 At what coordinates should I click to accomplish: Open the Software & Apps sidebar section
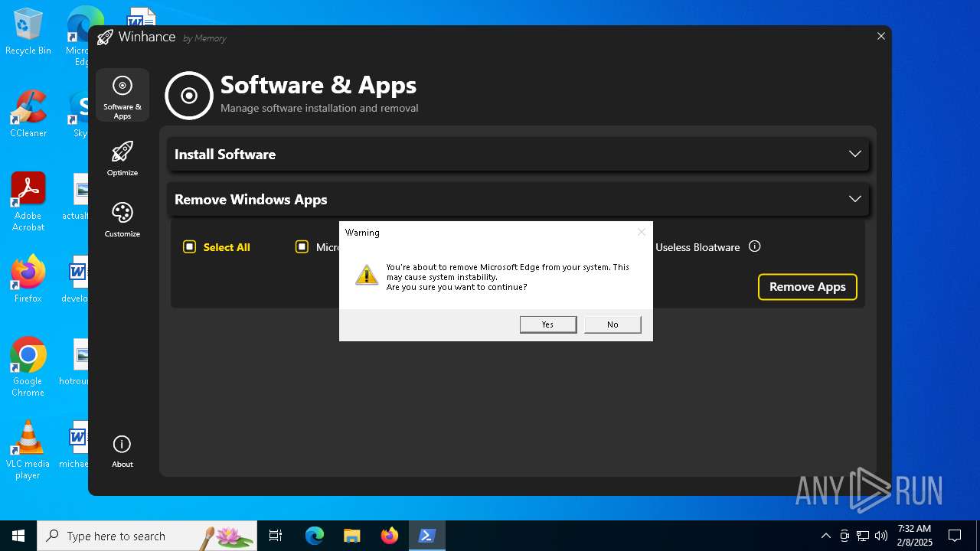(122, 95)
